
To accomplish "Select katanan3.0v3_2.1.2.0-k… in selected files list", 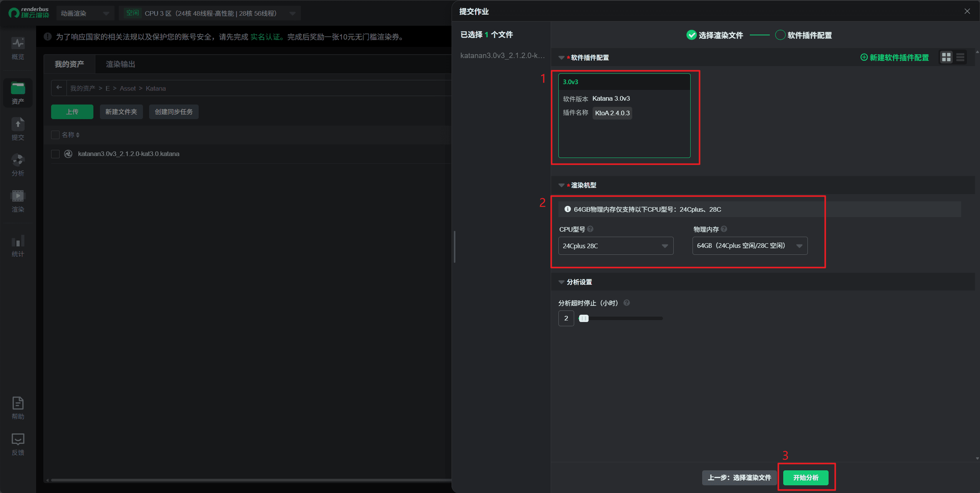I will pyautogui.click(x=502, y=55).
